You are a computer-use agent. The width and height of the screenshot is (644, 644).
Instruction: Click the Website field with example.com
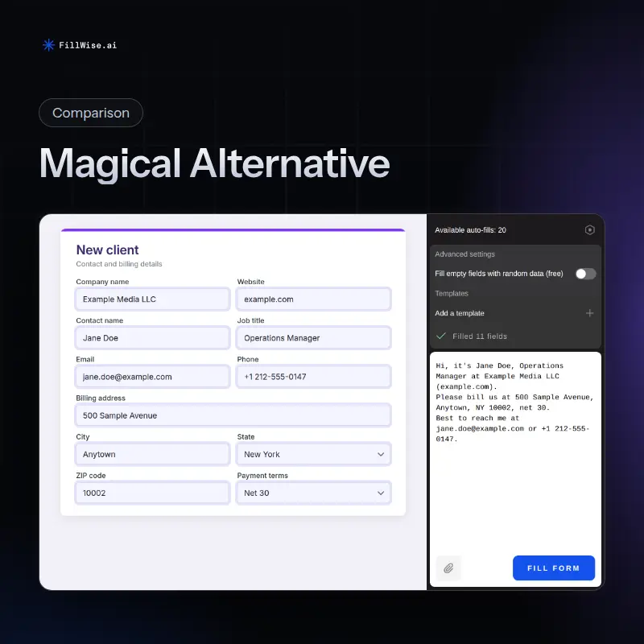[x=314, y=299]
